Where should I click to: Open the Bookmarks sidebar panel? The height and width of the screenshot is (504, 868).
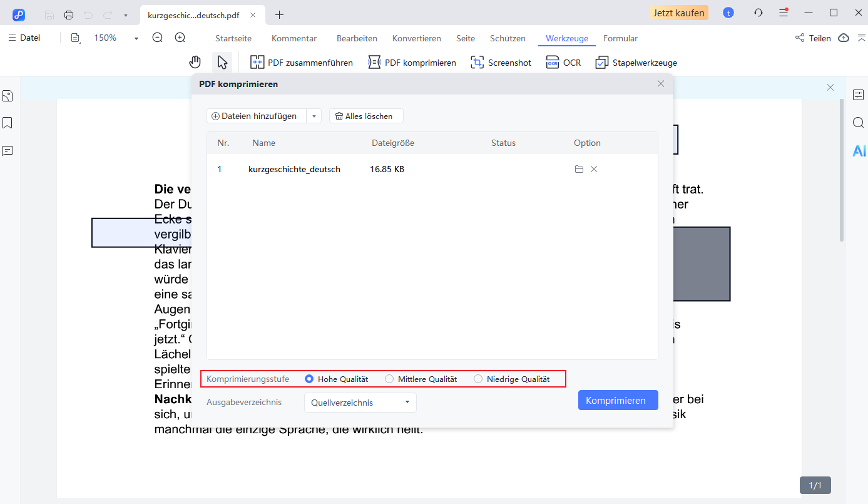[x=8, y=123]
